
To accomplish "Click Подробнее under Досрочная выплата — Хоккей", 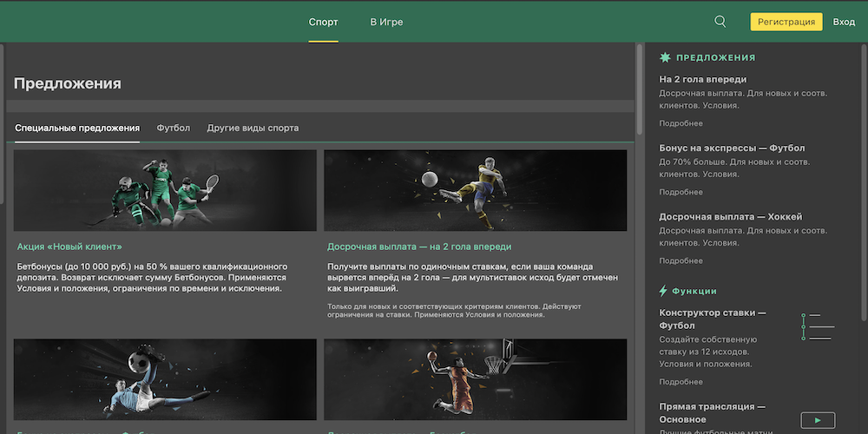I will (x=681, y=260).
